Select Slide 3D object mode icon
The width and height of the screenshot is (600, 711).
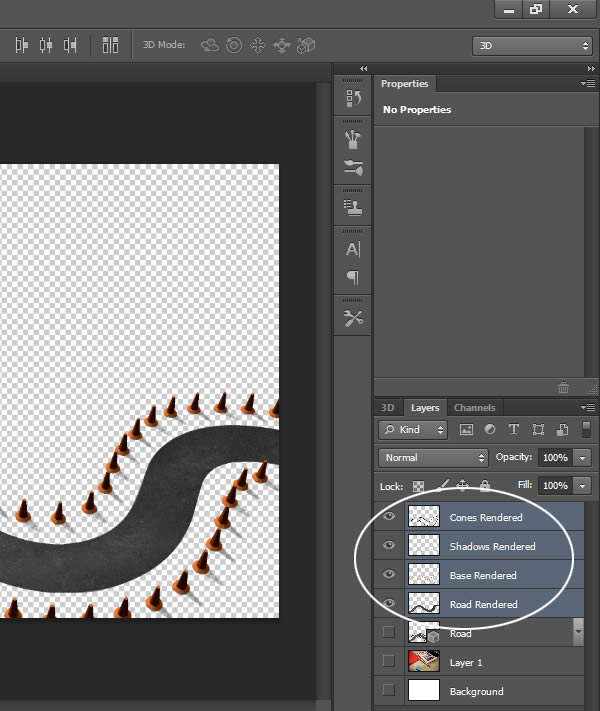[x=282, y=45]
